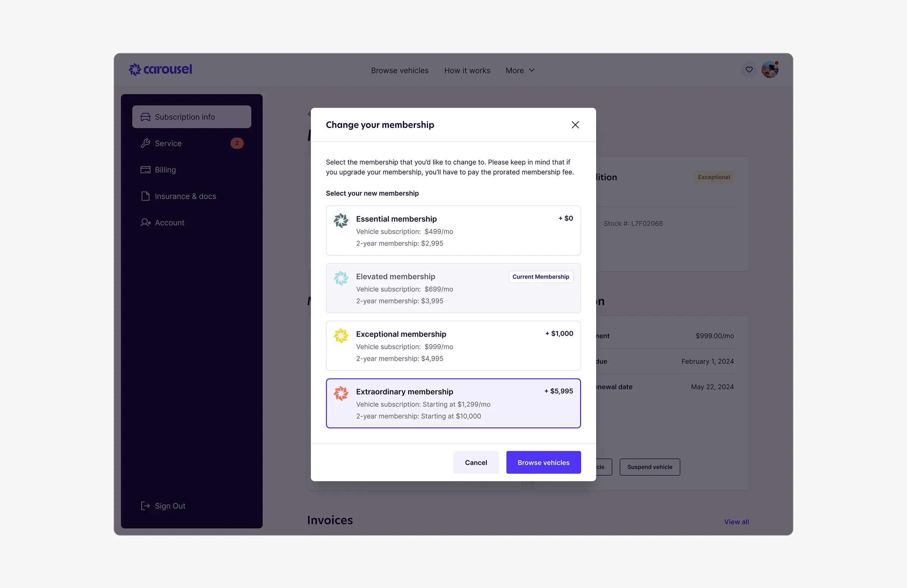Select the Extraordinary membership option
This screenshot has height=588, width=907.
[x=453, y=403]
